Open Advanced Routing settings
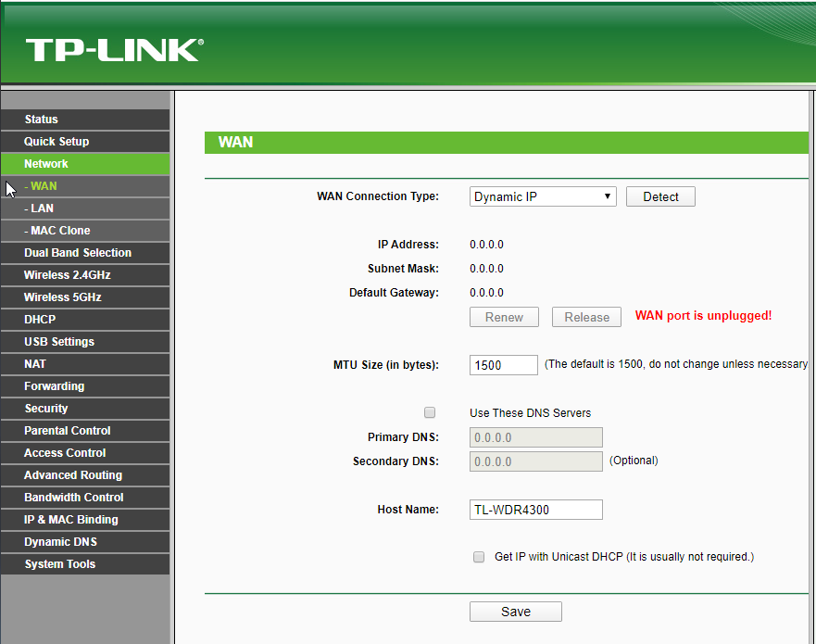Screen dimensions: 816x644 (85, 475)
